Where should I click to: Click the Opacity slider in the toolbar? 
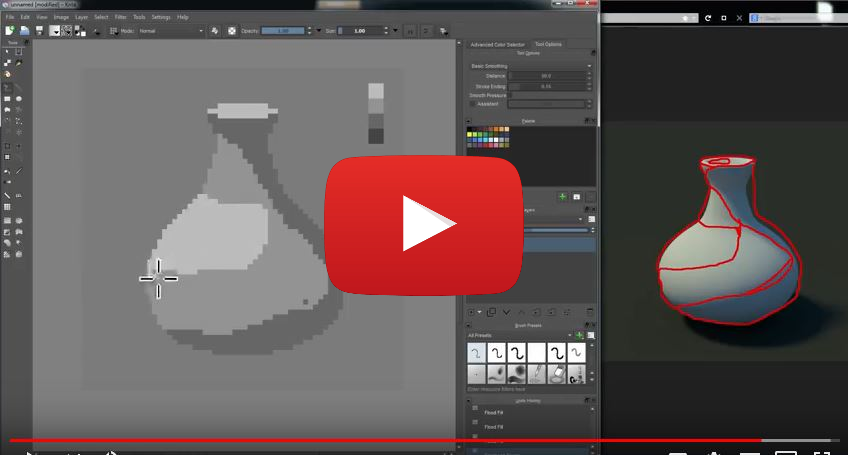tap(283, 31)
